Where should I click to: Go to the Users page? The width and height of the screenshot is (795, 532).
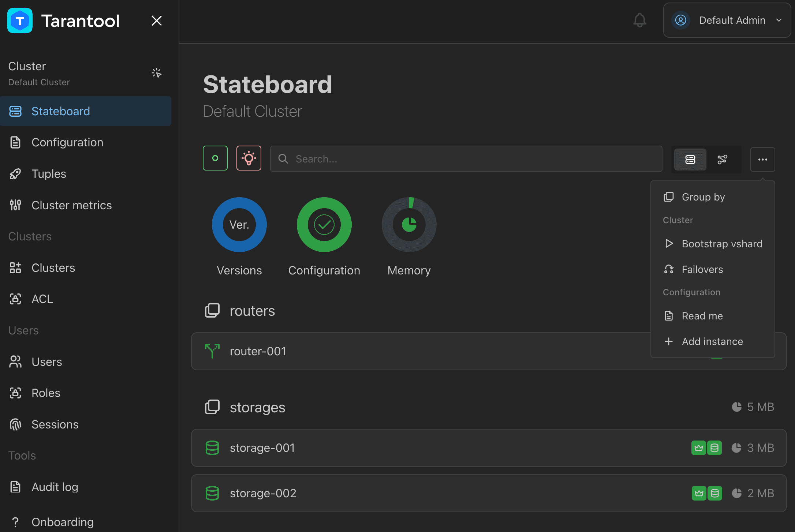point(86,362)
